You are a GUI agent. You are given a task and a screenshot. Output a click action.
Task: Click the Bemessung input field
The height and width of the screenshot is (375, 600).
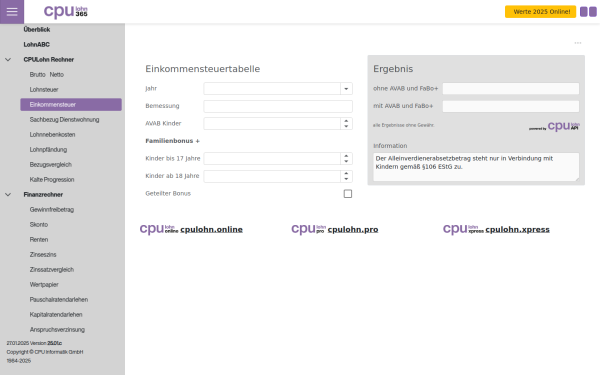[278, 106]
